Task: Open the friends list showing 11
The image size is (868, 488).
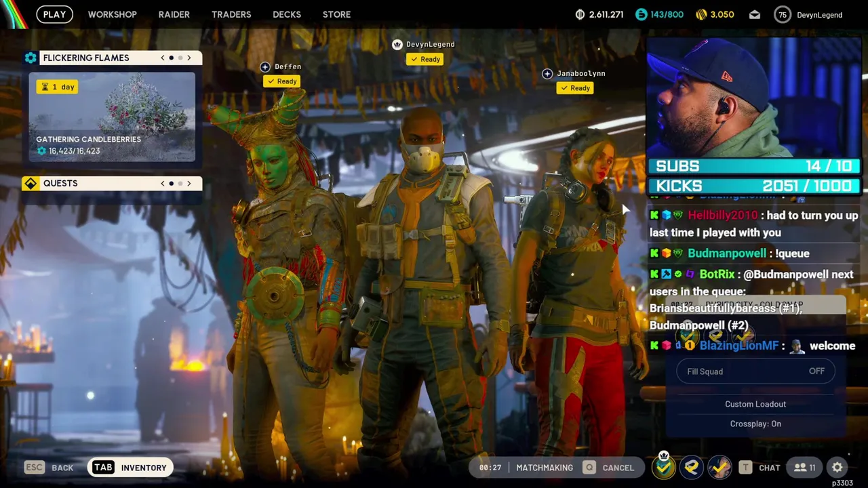Action: pos(804,468)
